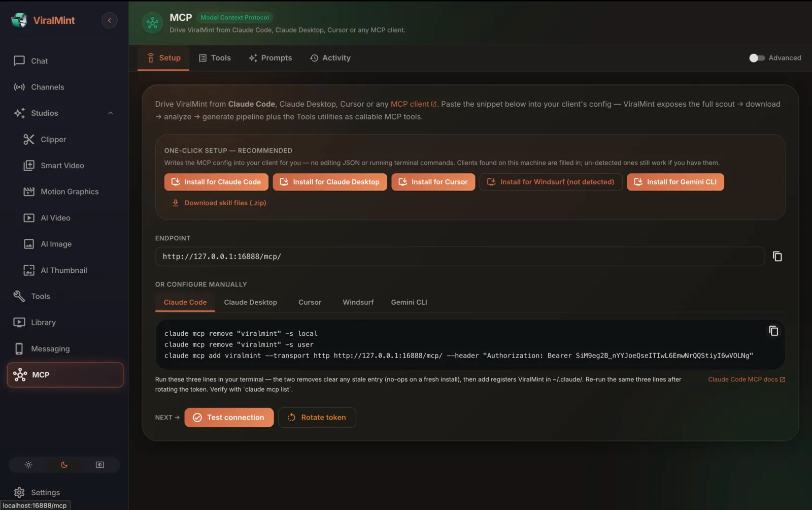
Task: Click the OR CONFIGURE MANUALLY label
Action: [x=201, y=284]
